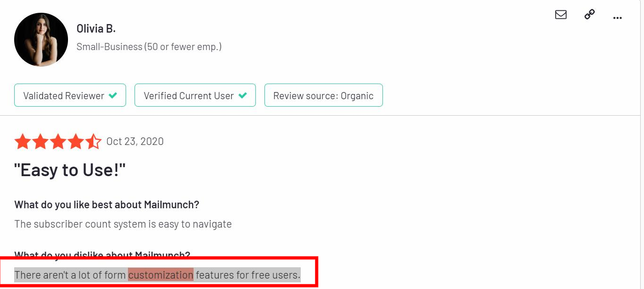Click the Validated Reviewer green checkmark
The width and height of the screenshot is (644, 289).
click(x=113, y=95)
